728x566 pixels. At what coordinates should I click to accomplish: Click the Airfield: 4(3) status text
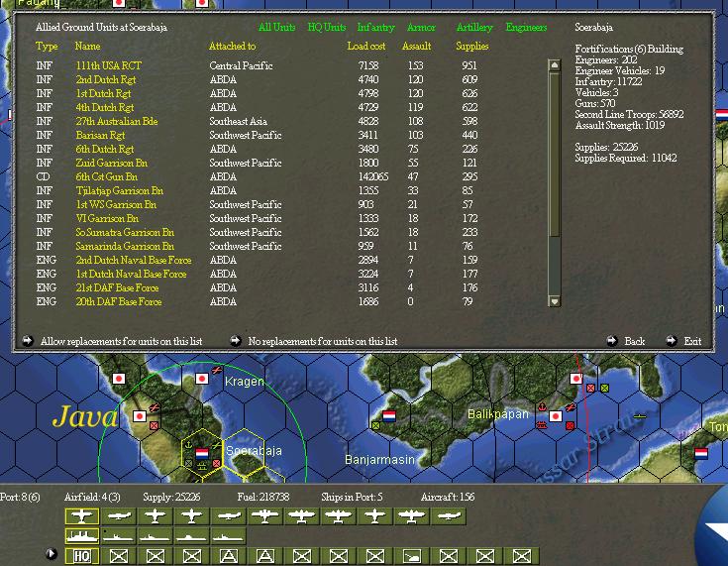[92, 497]
